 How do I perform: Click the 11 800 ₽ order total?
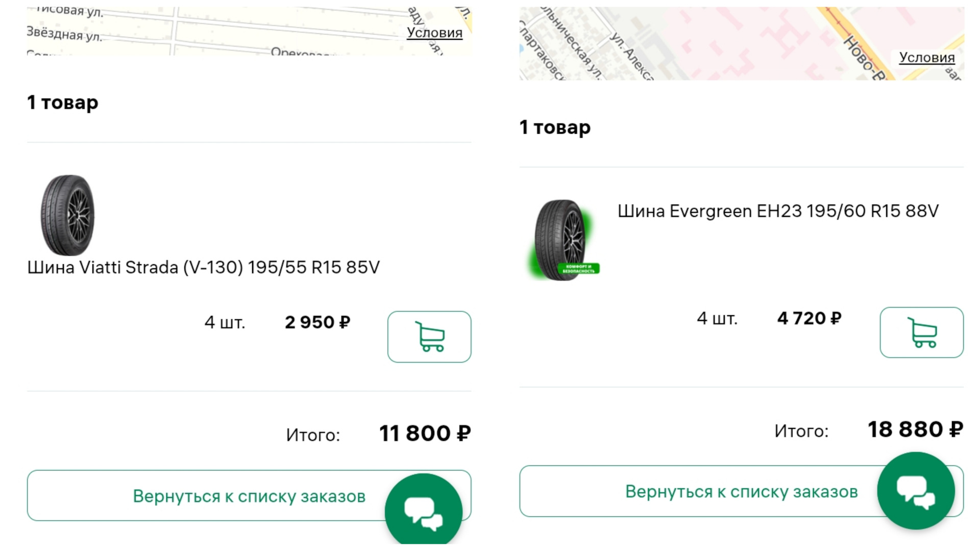click(425, 434)
